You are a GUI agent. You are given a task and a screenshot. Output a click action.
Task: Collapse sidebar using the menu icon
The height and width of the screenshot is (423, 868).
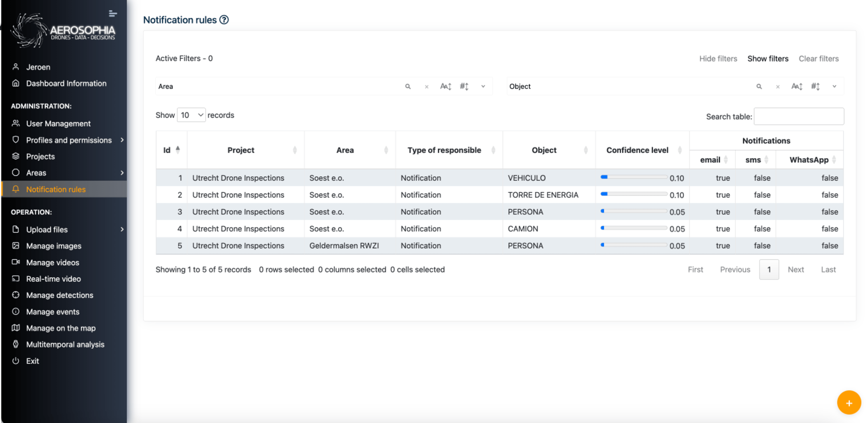(x=113, y=13)
